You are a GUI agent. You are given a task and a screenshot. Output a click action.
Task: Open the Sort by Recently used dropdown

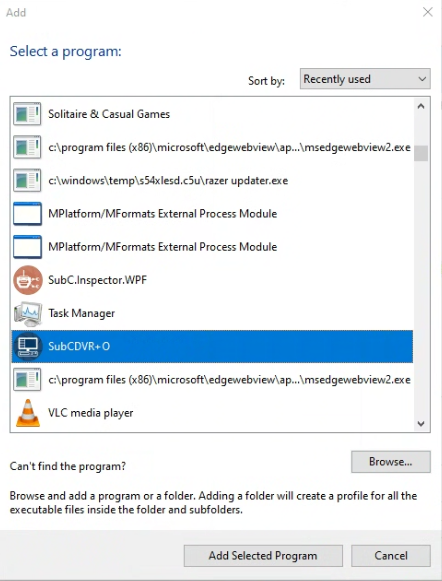365,79
